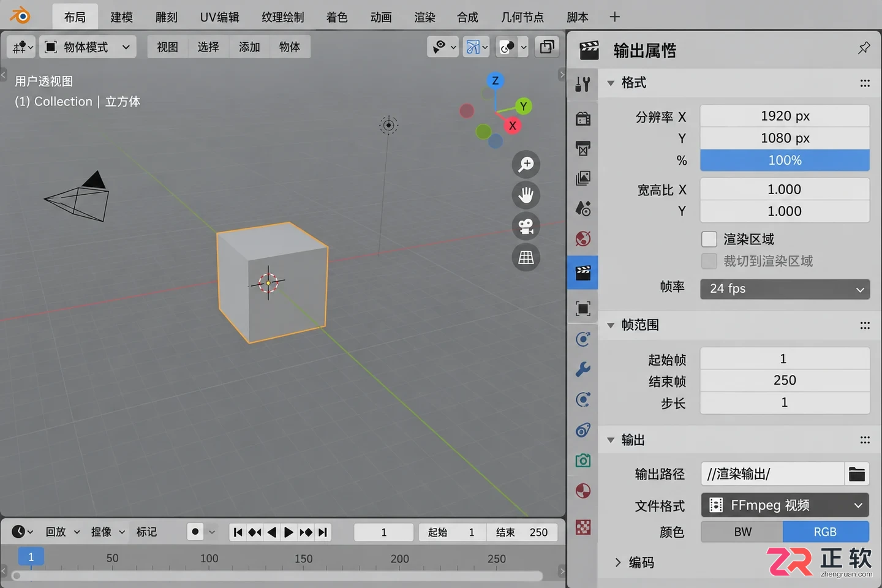The image size is (882, 588).
Task: Enable the 渲染区域 checkbox
Action: point(709,239)
